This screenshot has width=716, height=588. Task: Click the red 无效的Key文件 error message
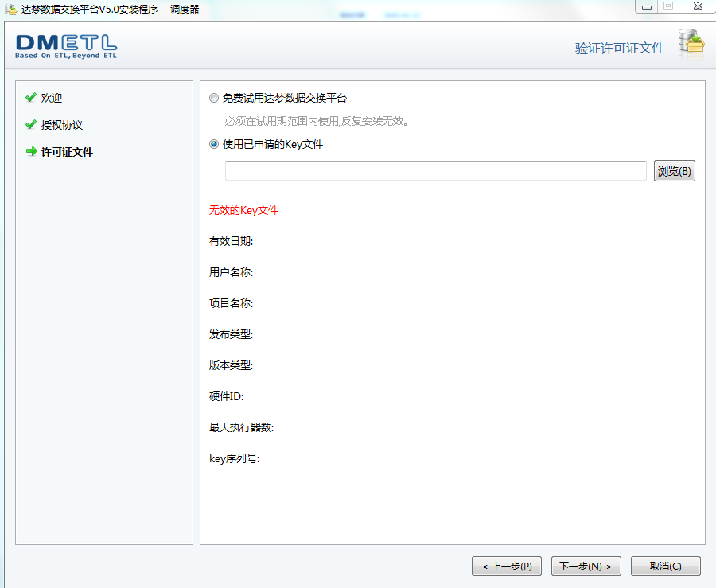click(244, 211)
